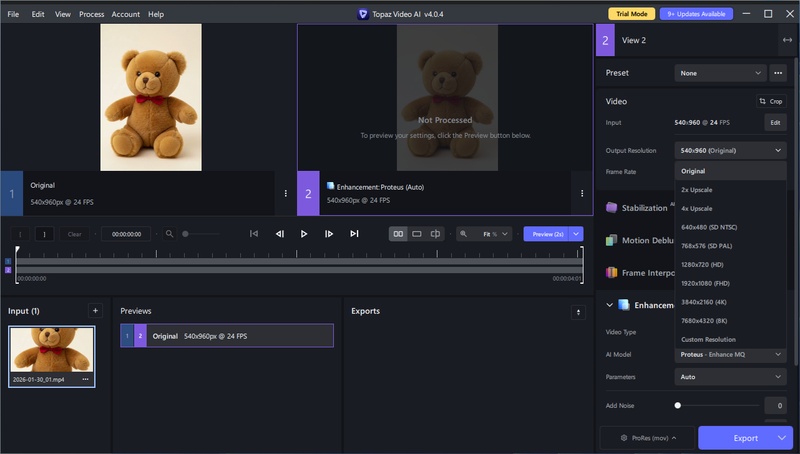Screen dimensions: 800x454
Task: Click the Trial Mode button
Action: [x=632, y=14]
